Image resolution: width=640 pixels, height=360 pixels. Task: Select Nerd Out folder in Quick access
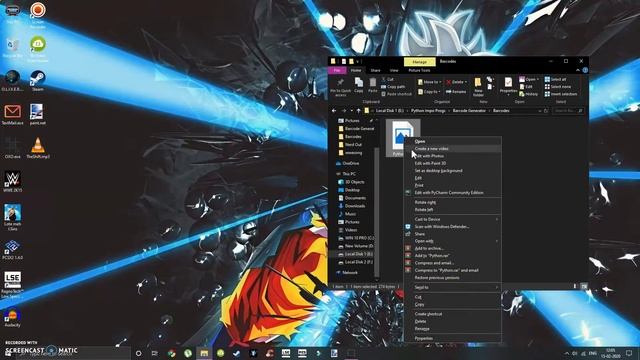click(350, 144)
